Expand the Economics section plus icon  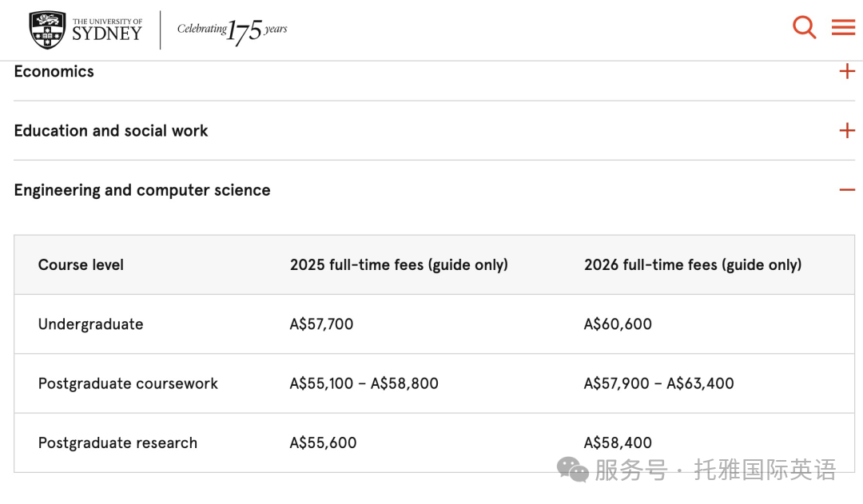[847, 71]
